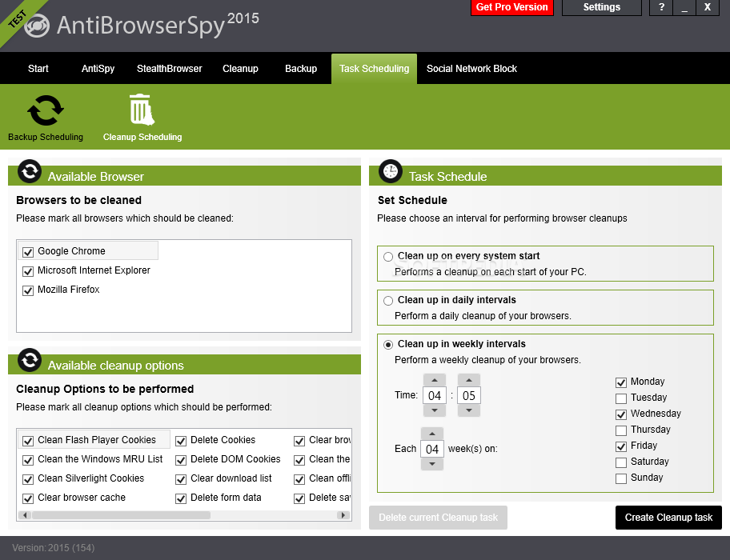Click the AntiBrowserSpy eye logo
The width and height of the screenshot is (730, 560).
point(36,26)
